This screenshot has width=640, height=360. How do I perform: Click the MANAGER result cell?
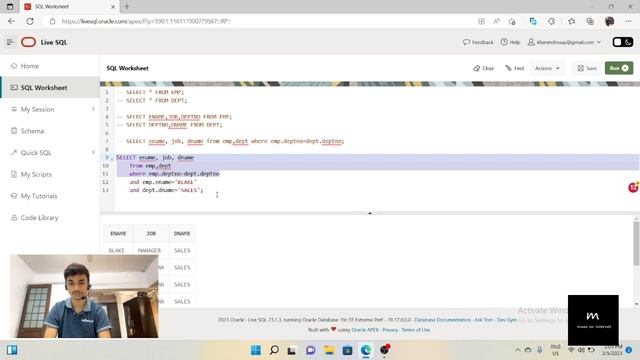(x=149, y=251)
